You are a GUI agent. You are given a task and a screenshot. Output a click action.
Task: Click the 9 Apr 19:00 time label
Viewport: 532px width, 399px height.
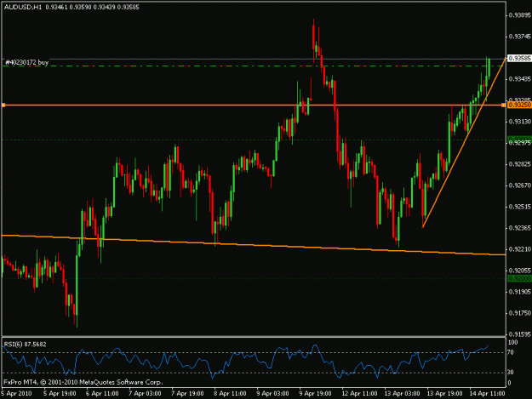315,394
